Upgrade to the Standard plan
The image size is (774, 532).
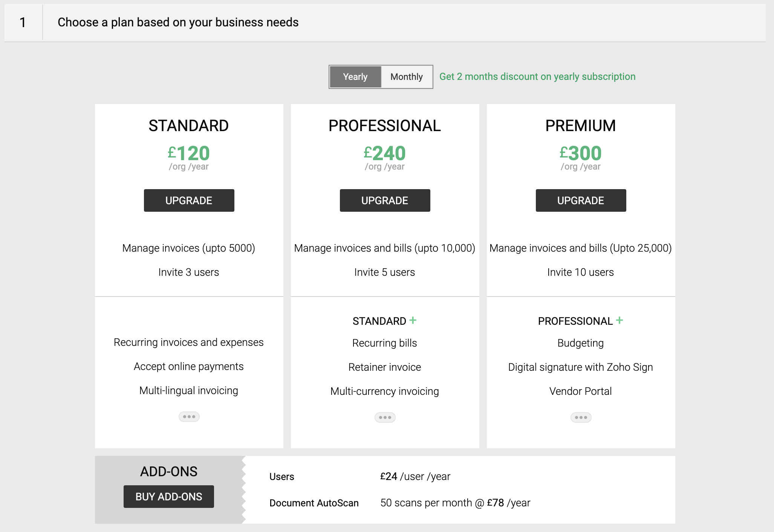point(189,200)
